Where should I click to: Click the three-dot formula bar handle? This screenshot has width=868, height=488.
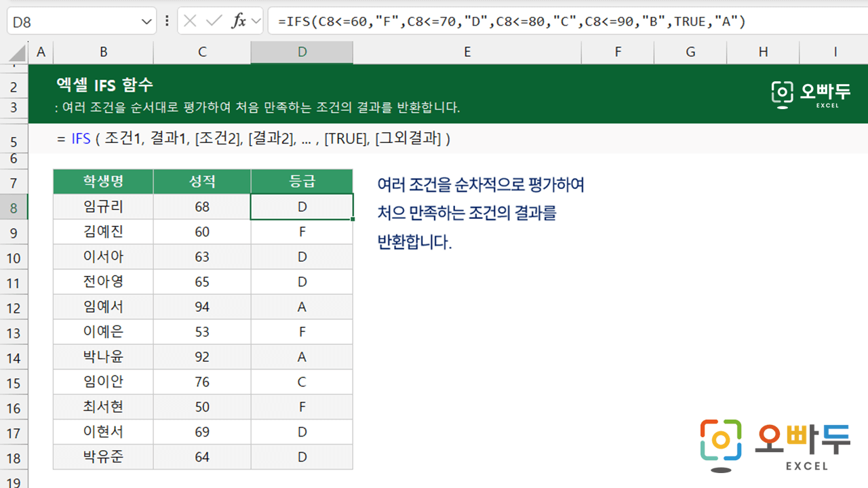(x=167, y=21)
